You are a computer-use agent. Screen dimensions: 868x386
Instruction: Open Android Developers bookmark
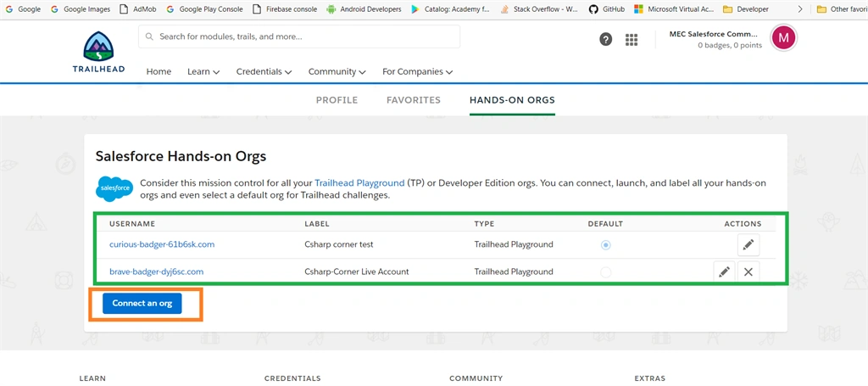coord(364,8)
